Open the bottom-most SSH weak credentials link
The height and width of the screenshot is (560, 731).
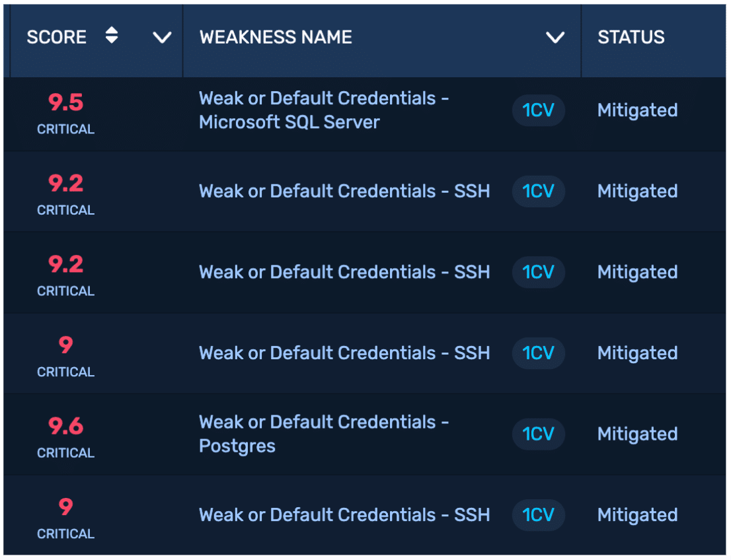click(344, 515)
